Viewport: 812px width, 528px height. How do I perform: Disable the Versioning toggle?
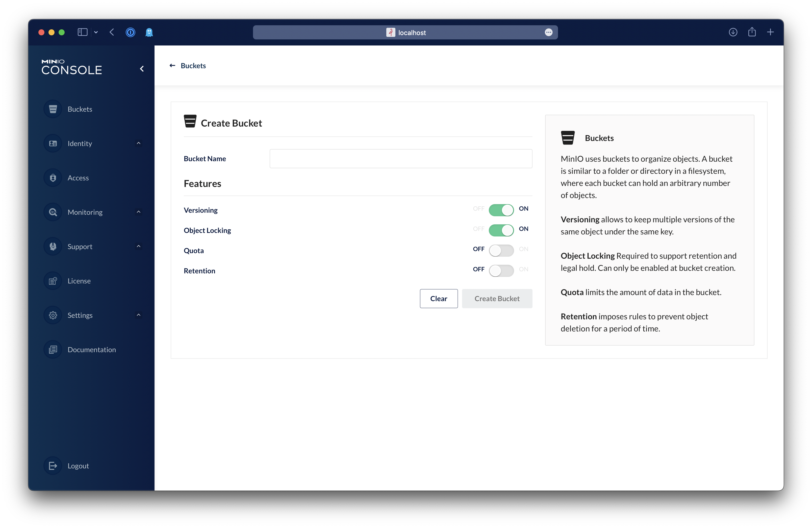tap(501, 210)
